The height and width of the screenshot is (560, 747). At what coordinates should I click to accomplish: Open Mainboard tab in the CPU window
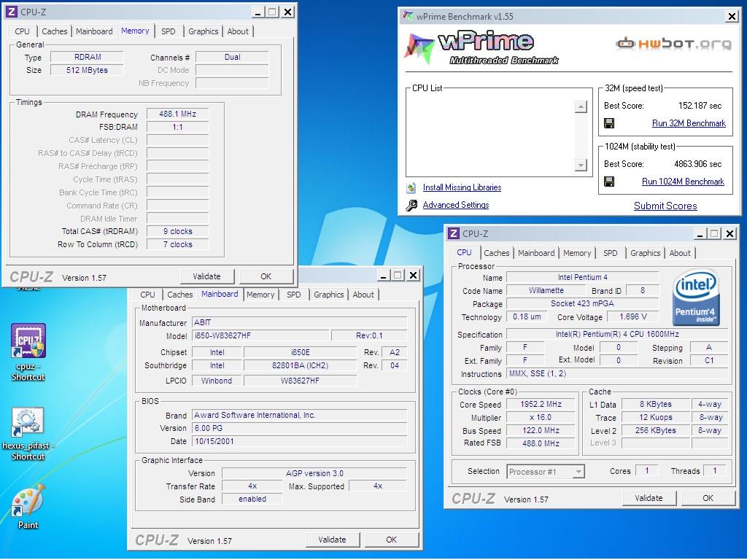(x=536, y=253)
